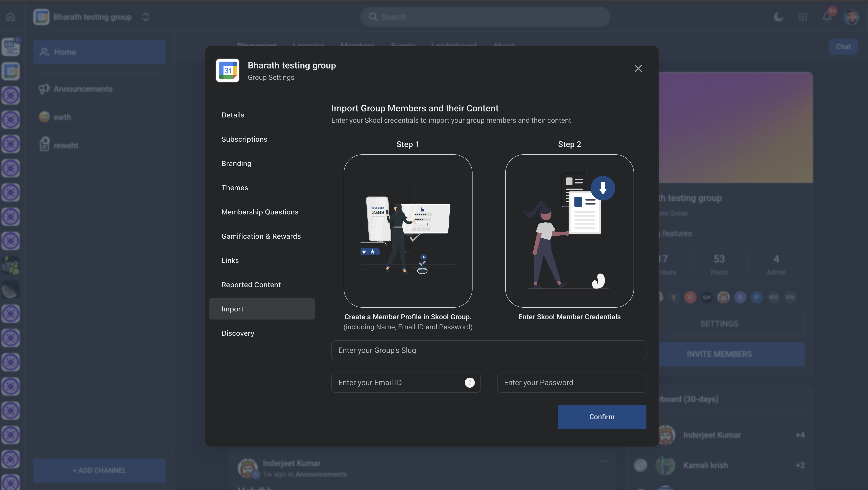
Task: Focus the Enter your Password field
Action: (x=571, y=382)
